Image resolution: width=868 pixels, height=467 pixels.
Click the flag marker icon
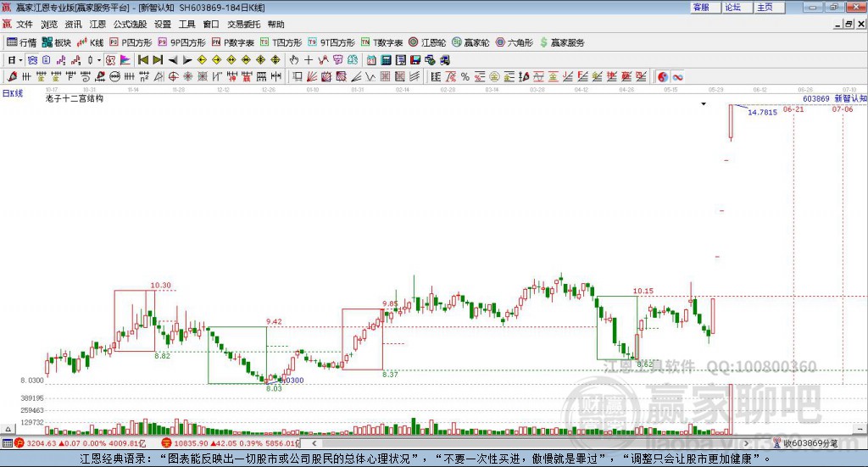click(x=125, y=60)
